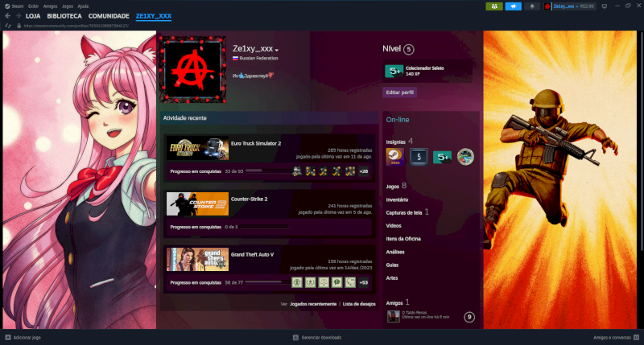Open the Amigos 1 link in sidebar

coord(397,302)
